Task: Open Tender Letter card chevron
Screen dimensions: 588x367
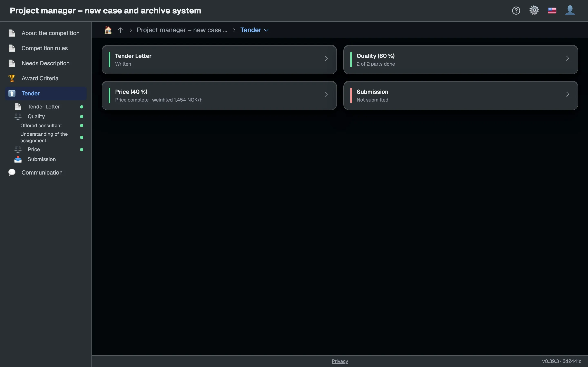Action: coord(326,58)
